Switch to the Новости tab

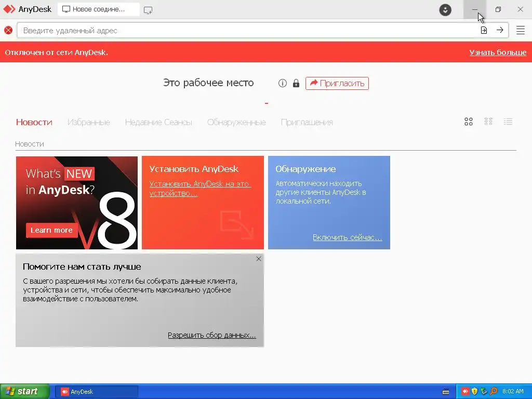coord(34,122)
